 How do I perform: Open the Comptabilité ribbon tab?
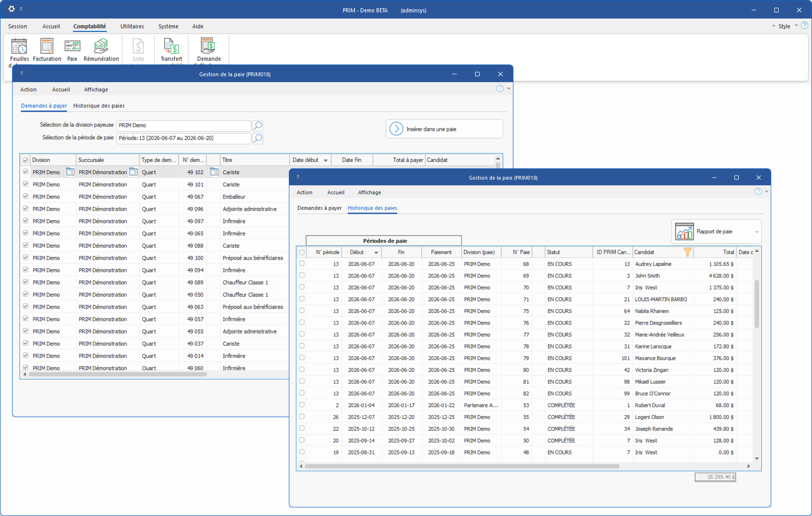[90, 26]
